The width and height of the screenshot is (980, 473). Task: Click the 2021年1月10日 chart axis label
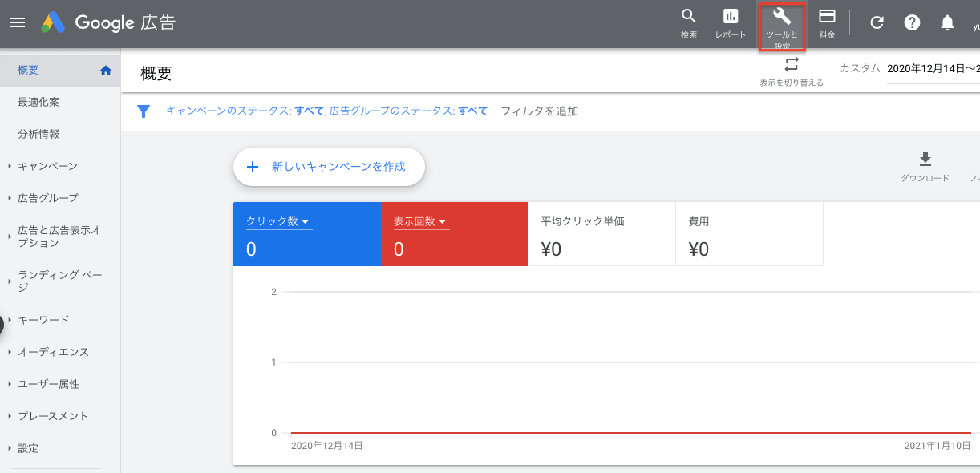tap(937, 445)
